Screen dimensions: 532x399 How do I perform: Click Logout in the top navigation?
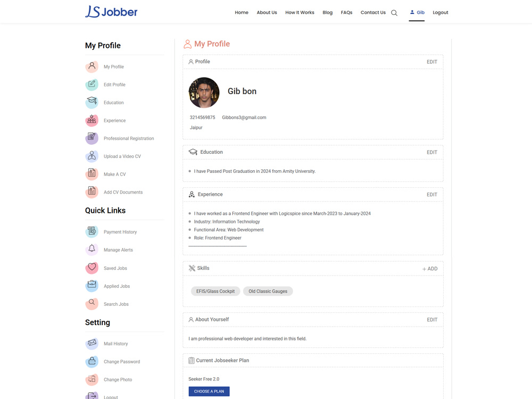pyautogui.click(x=440, y=13)
